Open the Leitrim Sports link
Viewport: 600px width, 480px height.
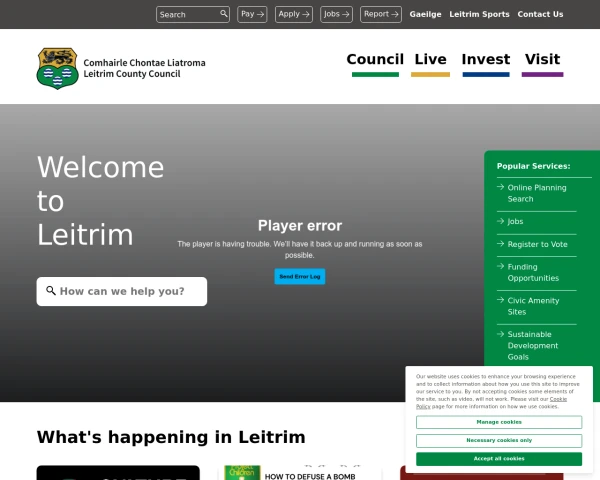(x=479, y=14)
